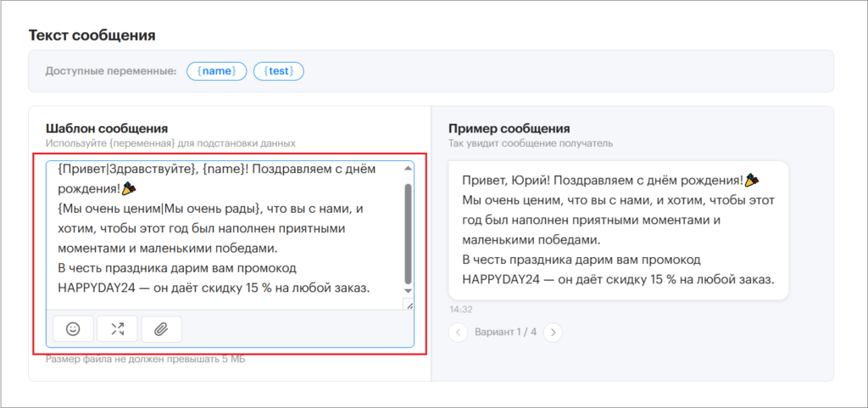Image resolution: width=868 pixels, height=408 pixels.
Task: Click the preview message bubble
Action: point(618,231)
